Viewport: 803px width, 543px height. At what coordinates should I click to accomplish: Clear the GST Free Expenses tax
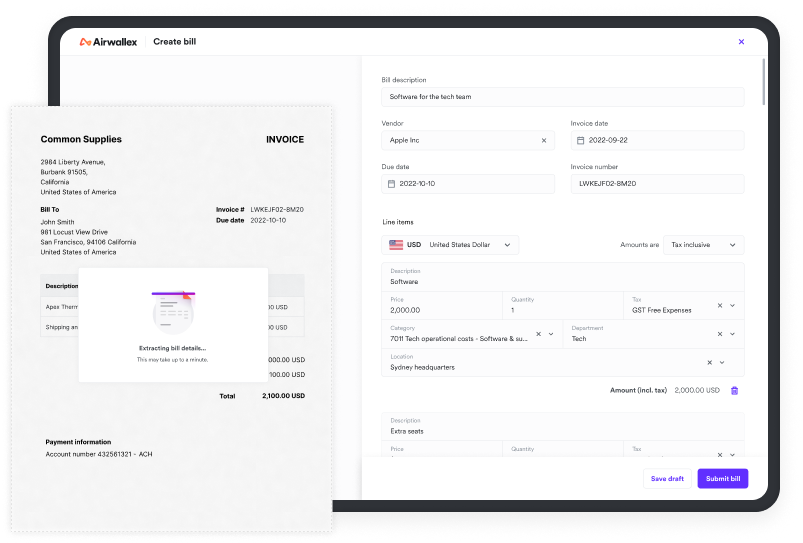point(719,305)
